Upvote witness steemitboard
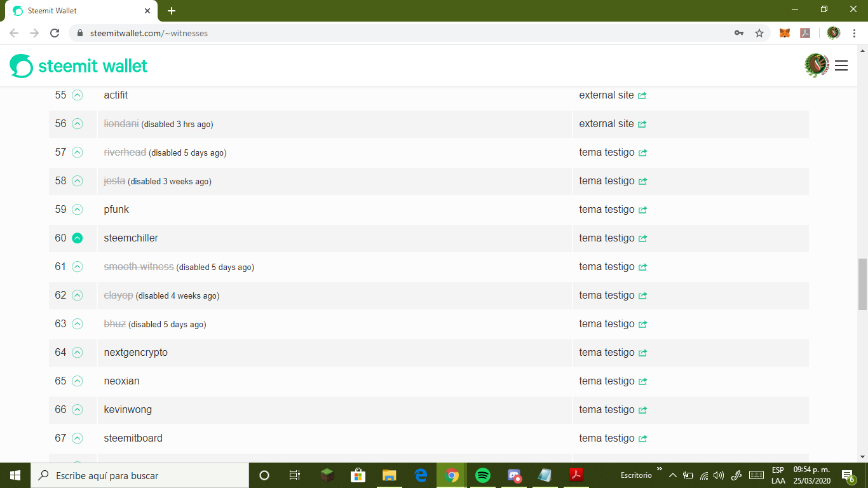This screenshot has height=488, width=868. [77, 438]
